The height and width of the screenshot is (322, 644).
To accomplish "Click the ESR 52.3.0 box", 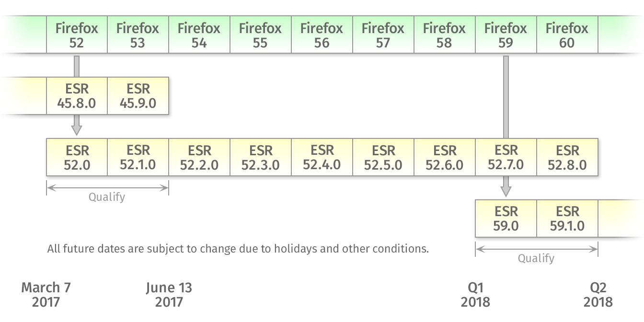I will pos(261,157).
